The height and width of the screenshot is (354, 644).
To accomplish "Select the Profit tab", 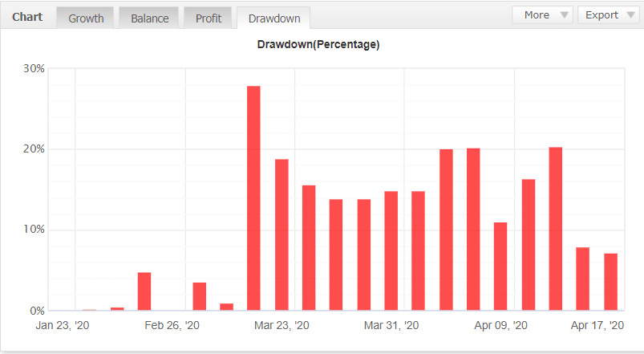I will tap(209, 18).
